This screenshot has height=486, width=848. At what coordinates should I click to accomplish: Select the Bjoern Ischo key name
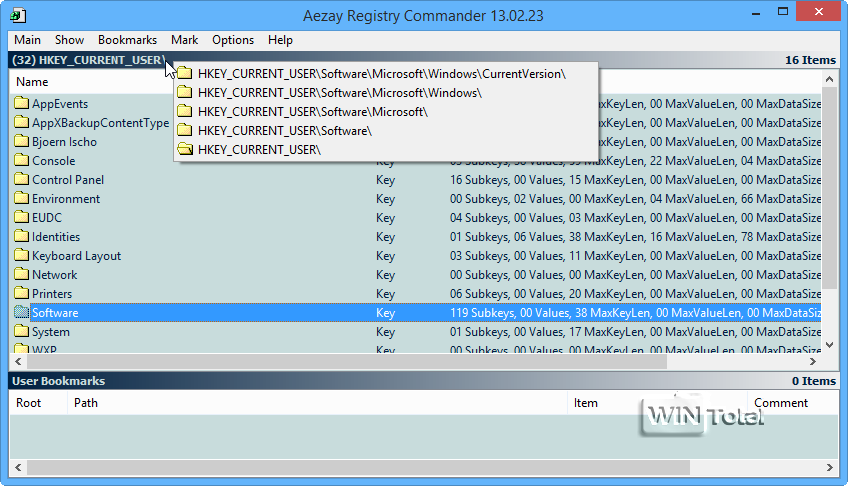click(x=64, y=142)
